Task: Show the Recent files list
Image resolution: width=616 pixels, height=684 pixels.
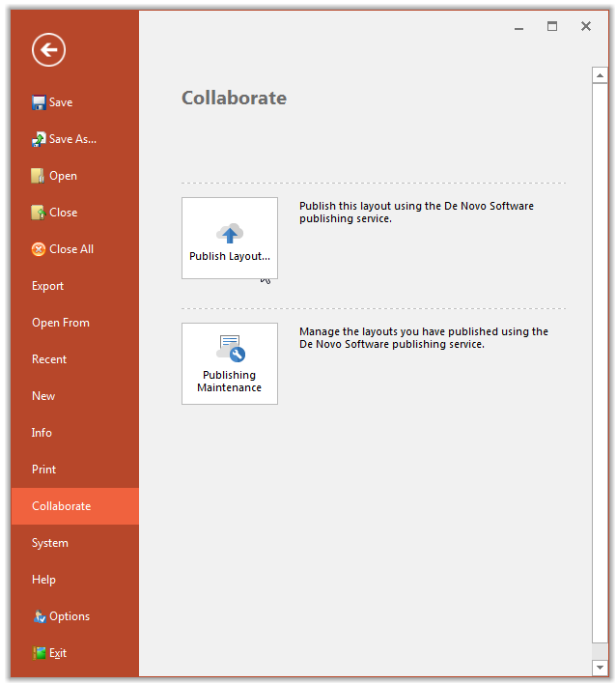Action: click(x=49, y=359)
